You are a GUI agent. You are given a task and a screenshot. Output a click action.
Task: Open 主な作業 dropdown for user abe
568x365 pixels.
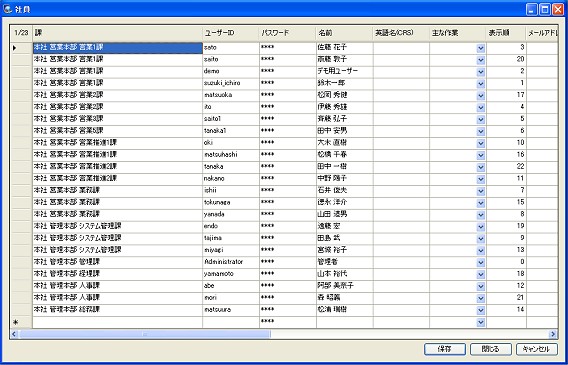(481, 287)
